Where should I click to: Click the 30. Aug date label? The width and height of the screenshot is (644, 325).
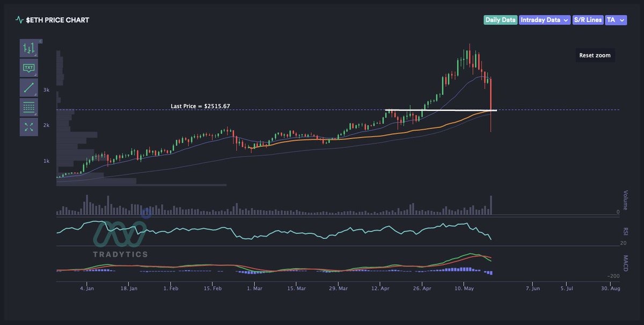[x=611, y=288]
